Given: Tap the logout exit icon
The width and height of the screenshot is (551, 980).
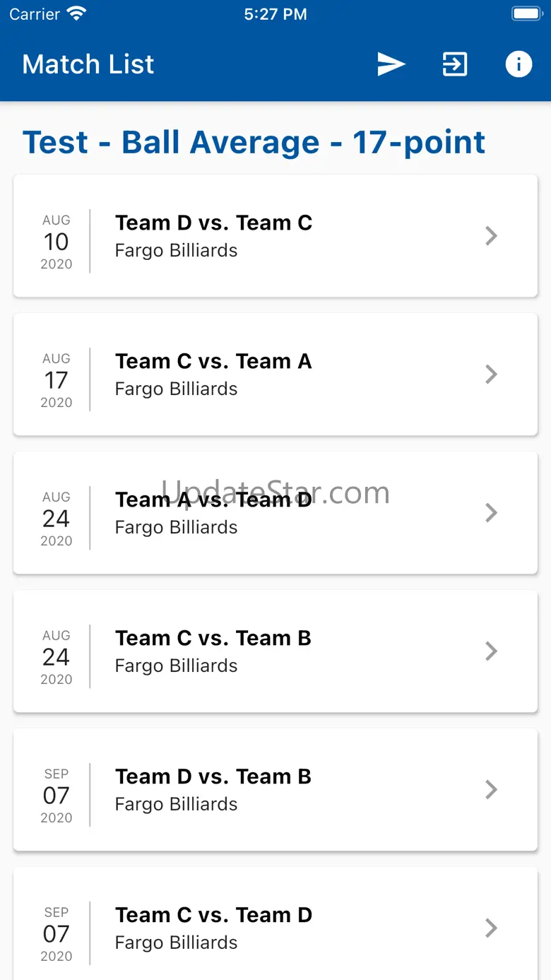Looking at the screenshot, I should click(x=454, y=64).
